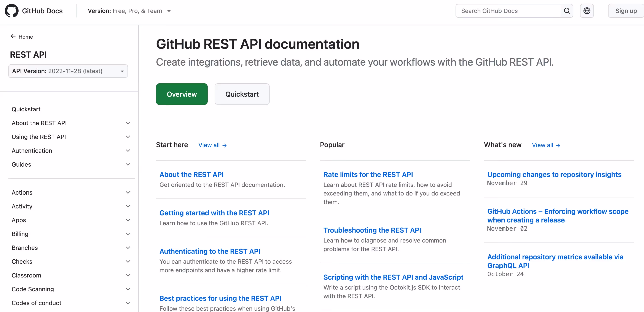644x312 pixels.
Task: Click View all next to What's new
Action: coord(546,145)
